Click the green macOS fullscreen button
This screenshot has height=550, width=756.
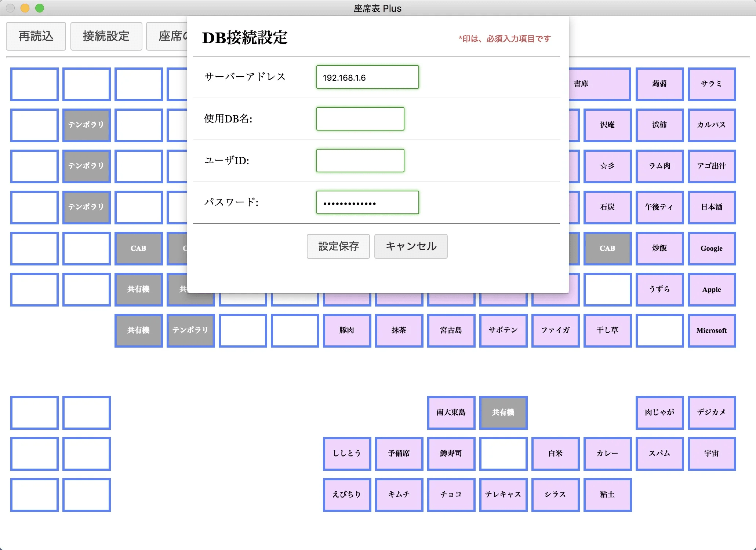point(40,8)
